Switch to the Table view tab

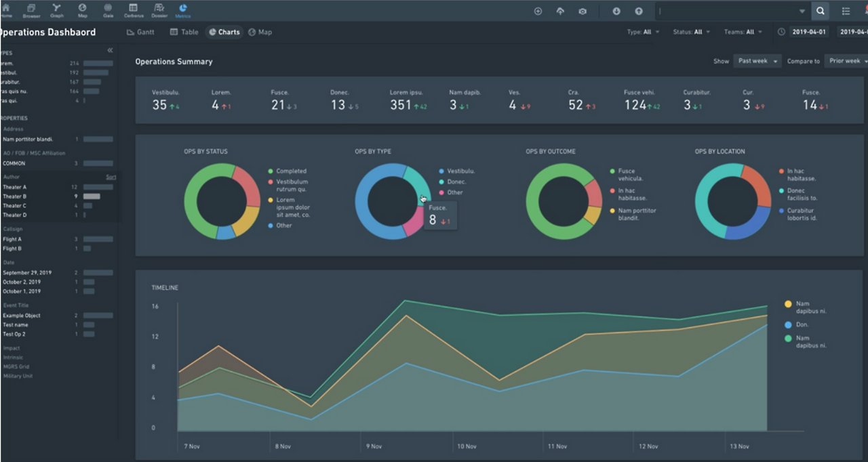(x=184, y=32)
